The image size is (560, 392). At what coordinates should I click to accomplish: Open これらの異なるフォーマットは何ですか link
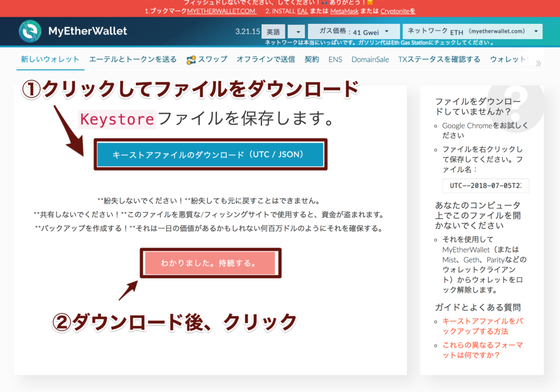tap(482, 350)
